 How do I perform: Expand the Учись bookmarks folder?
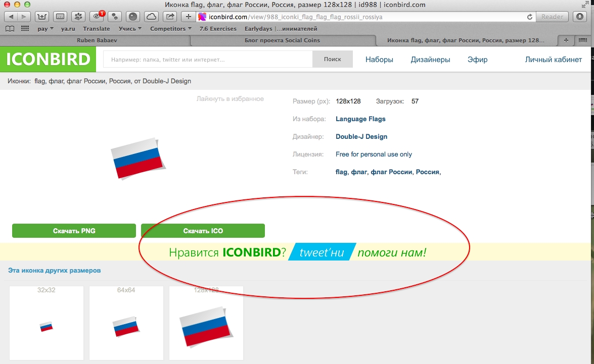tap(130, 29)
